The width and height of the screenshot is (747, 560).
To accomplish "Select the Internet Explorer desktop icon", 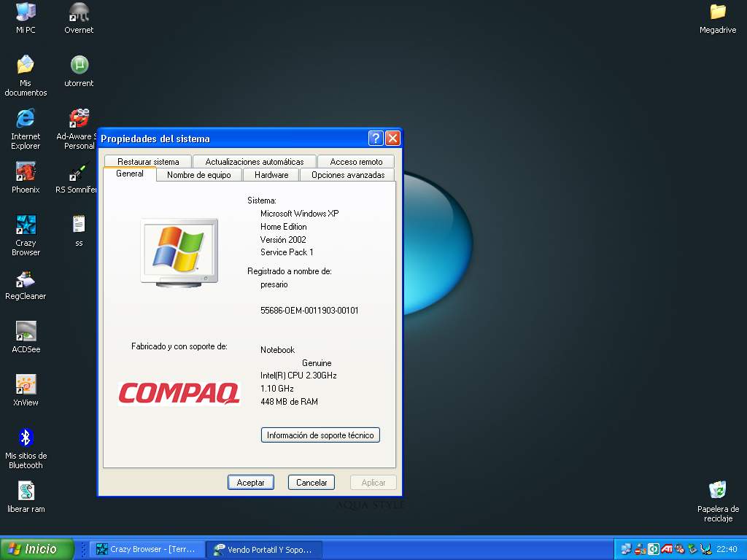I will pyautogui.click(x=26, y=128).
